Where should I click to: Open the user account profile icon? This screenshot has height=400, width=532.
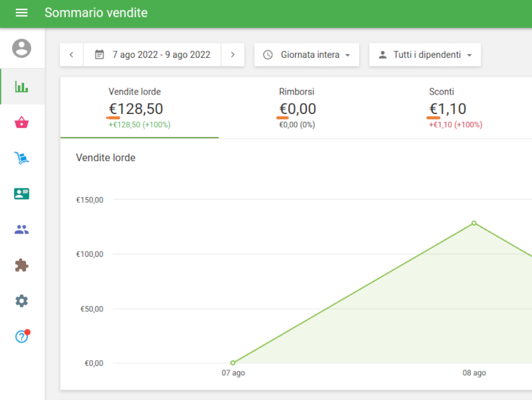(22, 49)
